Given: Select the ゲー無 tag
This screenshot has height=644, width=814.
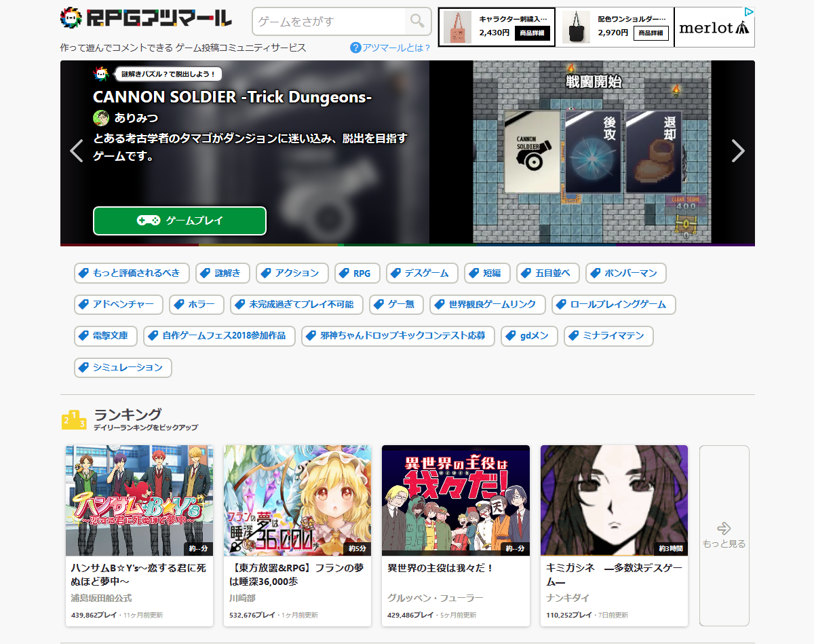Looking at the screenshot, I should click(x=396, y=304).
